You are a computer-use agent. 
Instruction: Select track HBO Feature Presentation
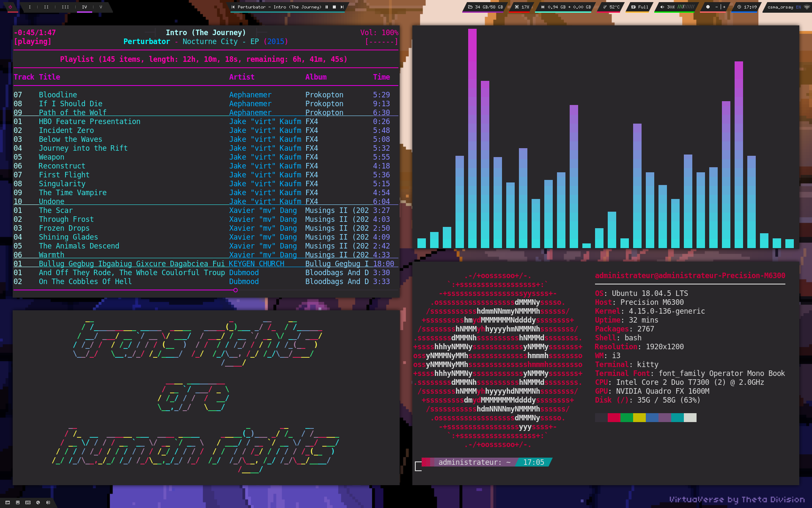coord(206,121)
